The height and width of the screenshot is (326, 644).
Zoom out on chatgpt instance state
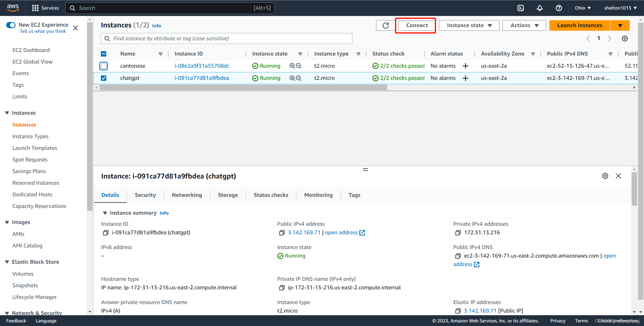[x=298, y=78]
